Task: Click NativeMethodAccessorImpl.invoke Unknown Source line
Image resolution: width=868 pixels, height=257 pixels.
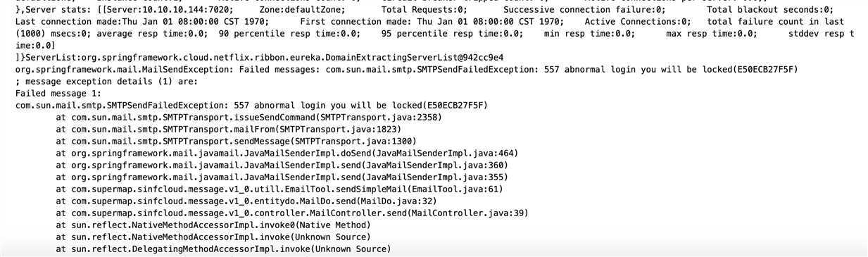Action: (x=213, y=237)
